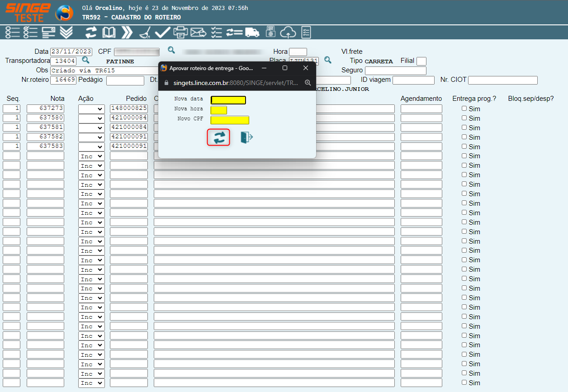Open Ação dropdown for nota 637581

(x=91, y=128)
